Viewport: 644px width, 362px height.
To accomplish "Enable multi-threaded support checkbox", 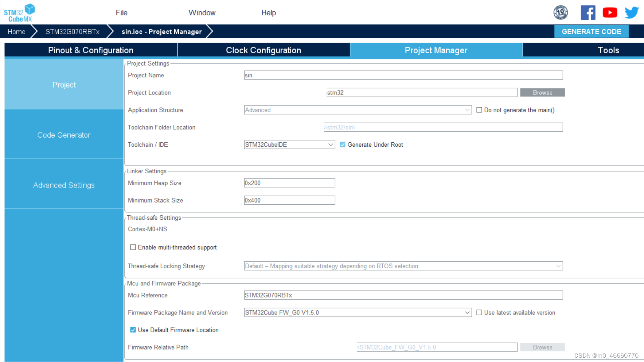I will pos(133,247).
